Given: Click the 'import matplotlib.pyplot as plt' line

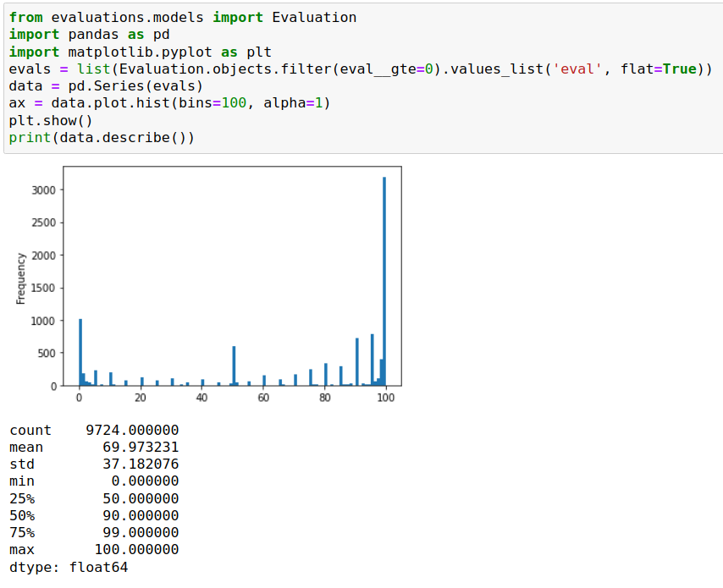Looking at the screenshot, I should 141,52.
